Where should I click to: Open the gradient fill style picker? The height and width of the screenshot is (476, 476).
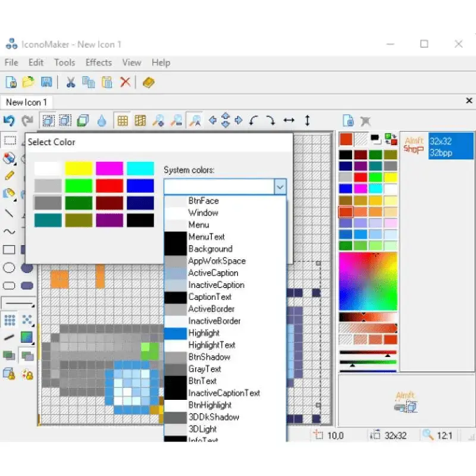[x=27, y=337]
